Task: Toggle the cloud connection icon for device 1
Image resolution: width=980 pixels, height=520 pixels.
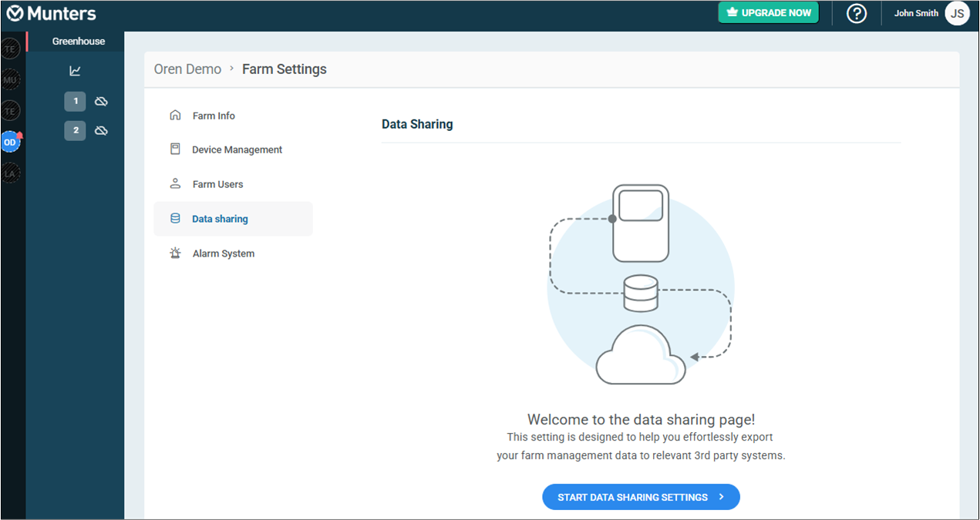Action: click(101, 101)
